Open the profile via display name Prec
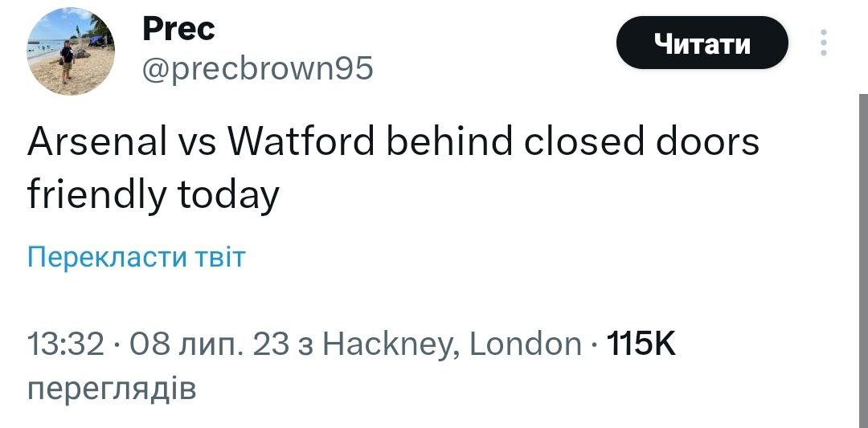This screenshot has width=868, height=428. [x=178, y=30]
